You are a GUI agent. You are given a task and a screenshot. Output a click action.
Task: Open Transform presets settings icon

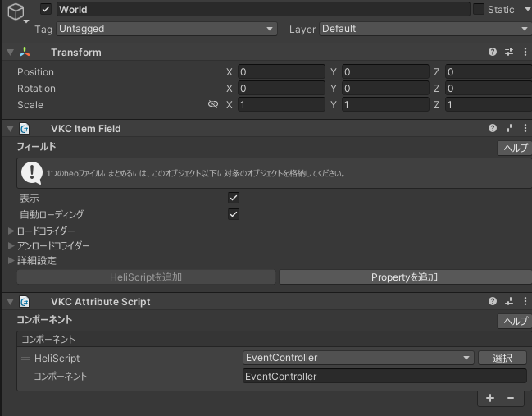(x=509, y=52)
